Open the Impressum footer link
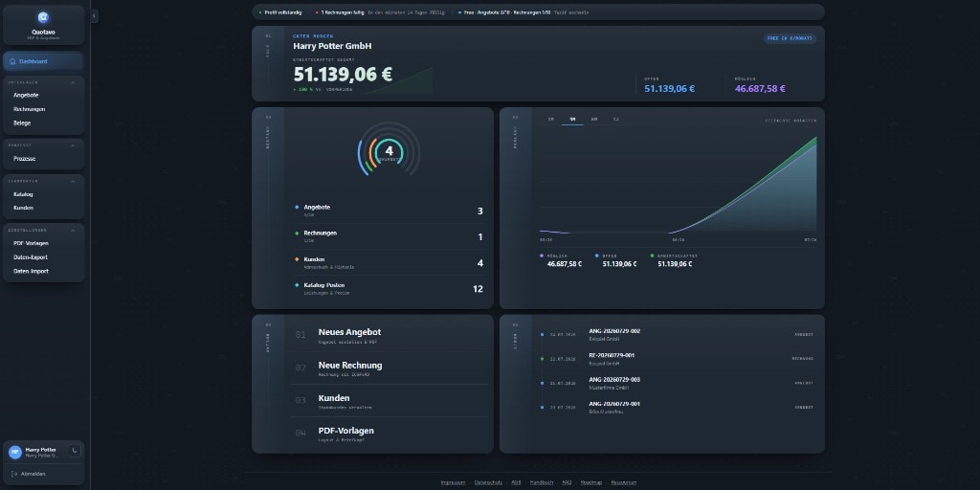The height and width of the screenshot is (490, 980). pos(453,482)
